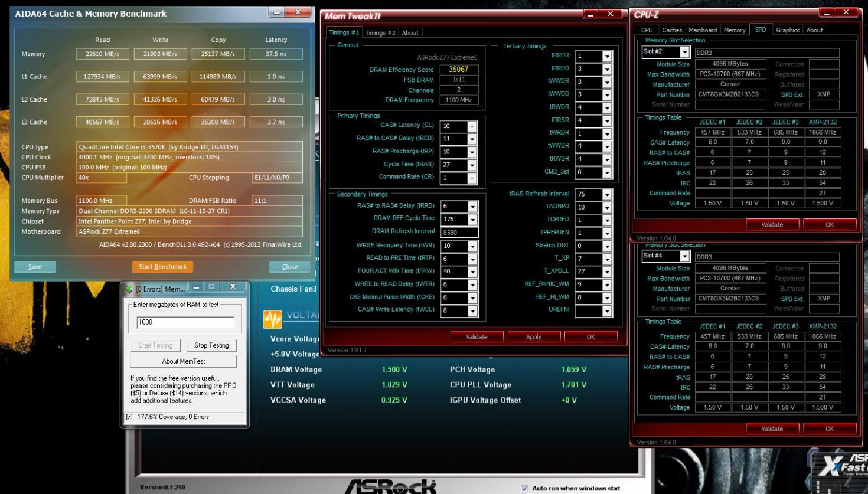Click OK button in Mem TweakIt
The height and width of the screenshot is (494, 868).
[591, 337]
